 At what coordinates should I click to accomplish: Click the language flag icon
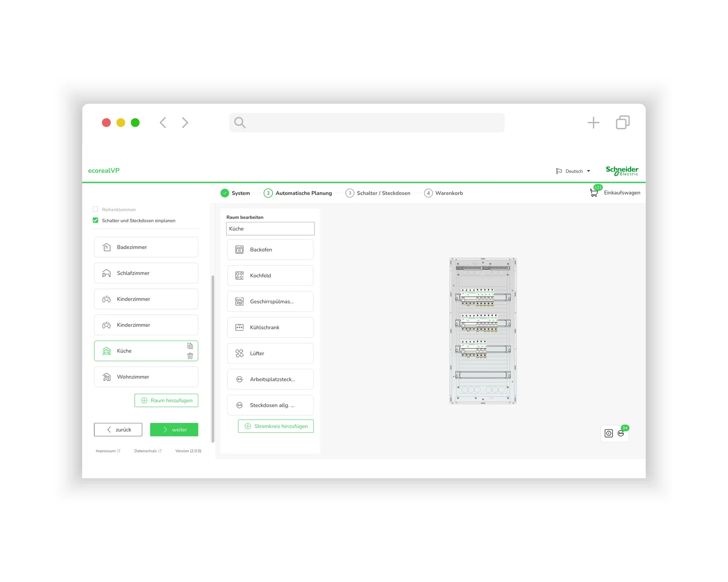pos(559,171)
